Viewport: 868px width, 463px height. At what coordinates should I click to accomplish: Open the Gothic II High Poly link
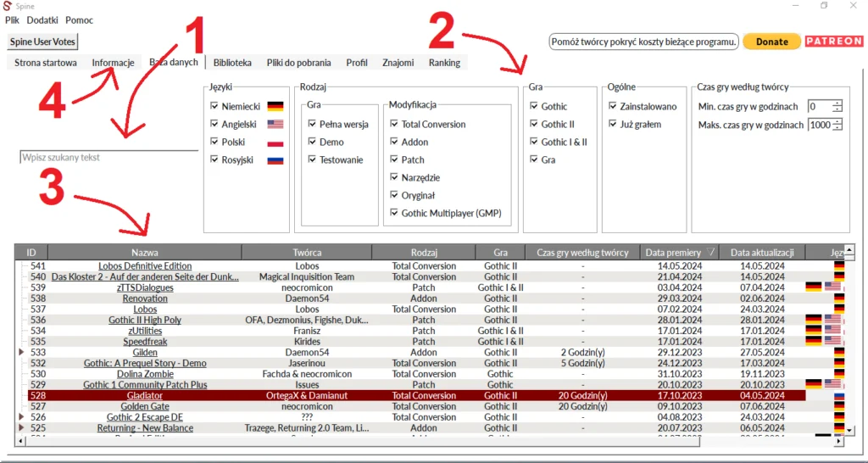pyautogui.click(x=145, y=320)
